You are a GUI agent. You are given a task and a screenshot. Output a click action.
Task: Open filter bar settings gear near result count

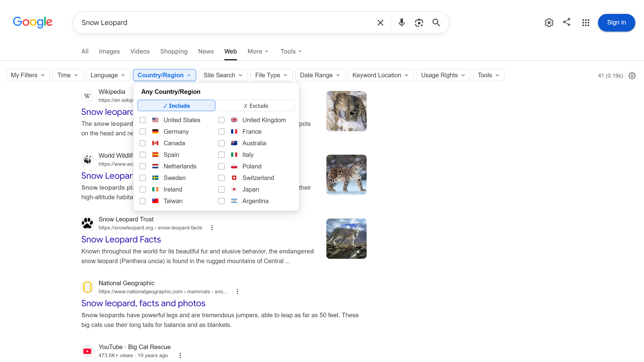pyautogui.click(x=632, y=75)
